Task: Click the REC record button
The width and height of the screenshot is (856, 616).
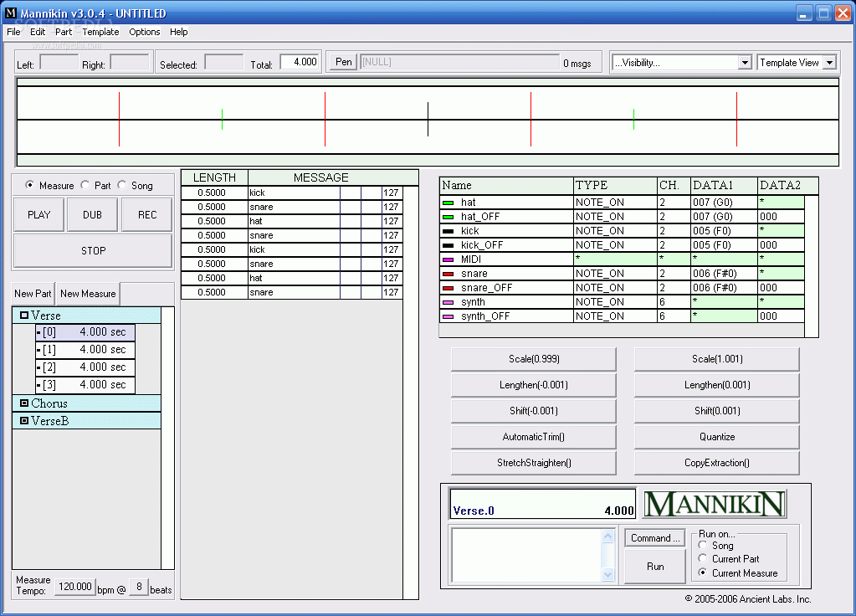Action: (147, 214)
